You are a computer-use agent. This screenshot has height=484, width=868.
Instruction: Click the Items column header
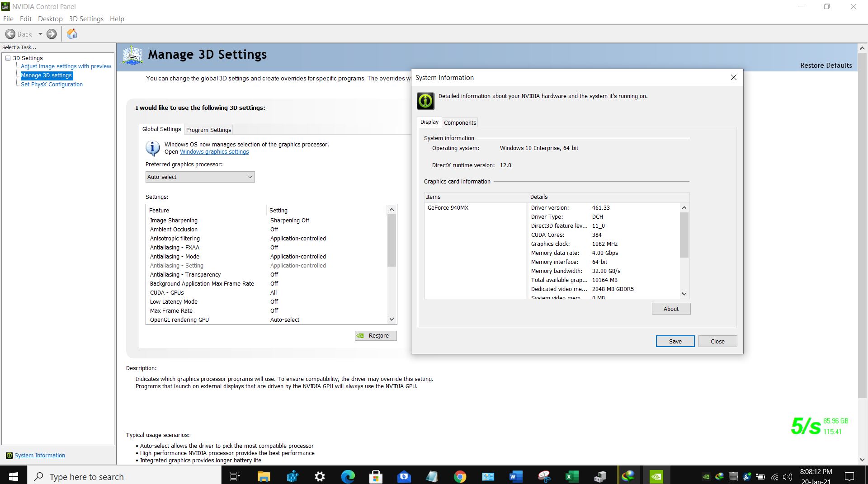[476, 197]
